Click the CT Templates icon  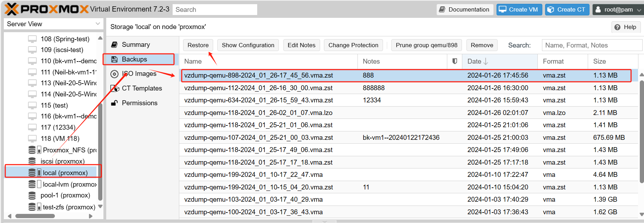(x=115, y=88)
